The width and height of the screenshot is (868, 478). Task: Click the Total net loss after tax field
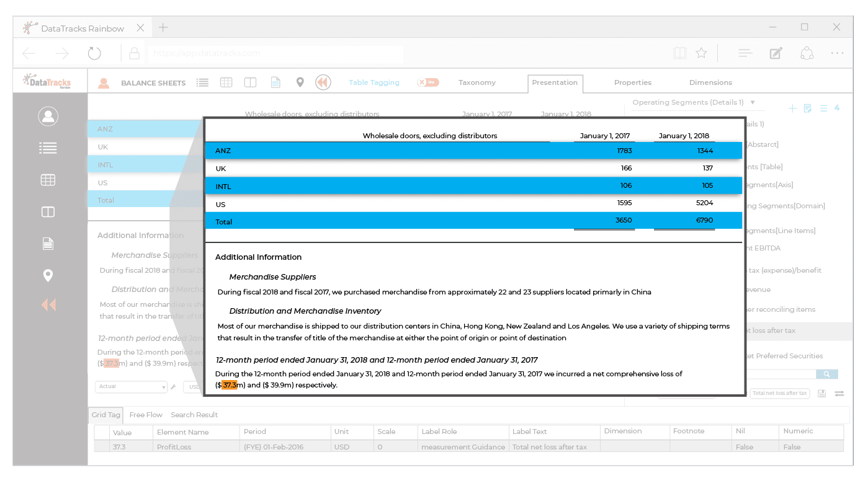click(x=779, y=394)
